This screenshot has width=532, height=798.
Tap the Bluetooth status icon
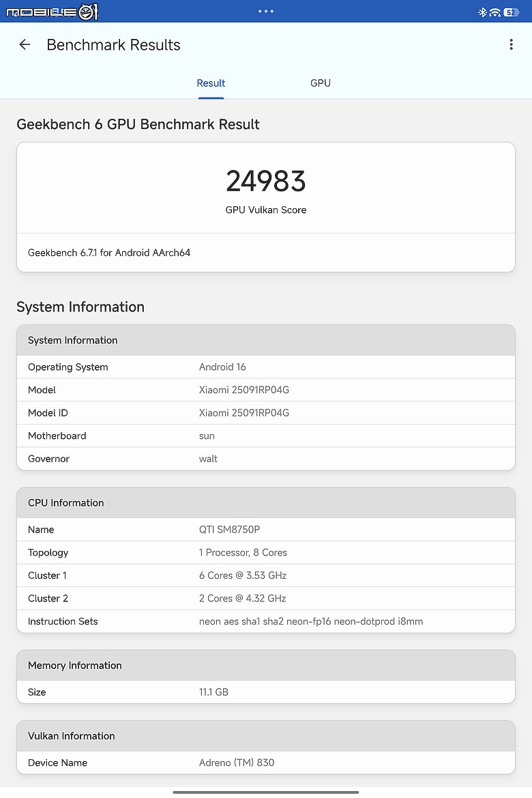[x=482, y=12]
